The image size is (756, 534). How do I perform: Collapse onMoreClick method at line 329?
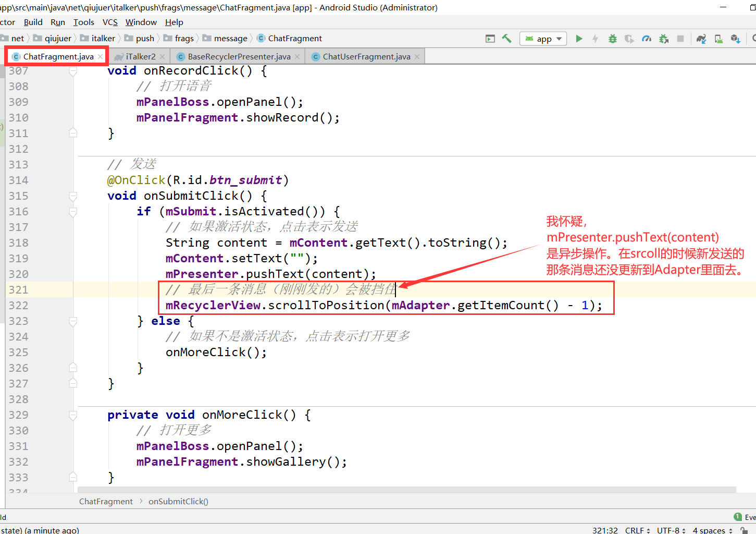pyautogui.click(x=73, y=415)
